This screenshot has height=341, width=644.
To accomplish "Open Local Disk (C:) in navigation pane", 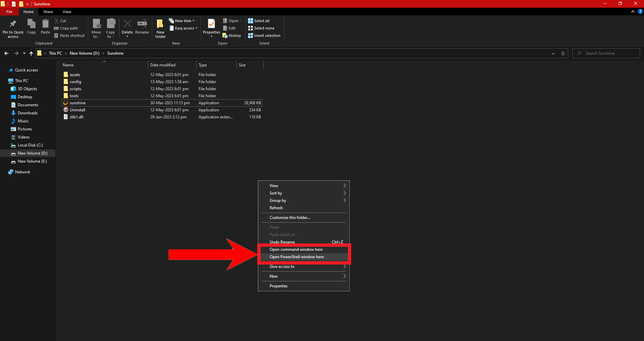I will (x=30, y=145).
